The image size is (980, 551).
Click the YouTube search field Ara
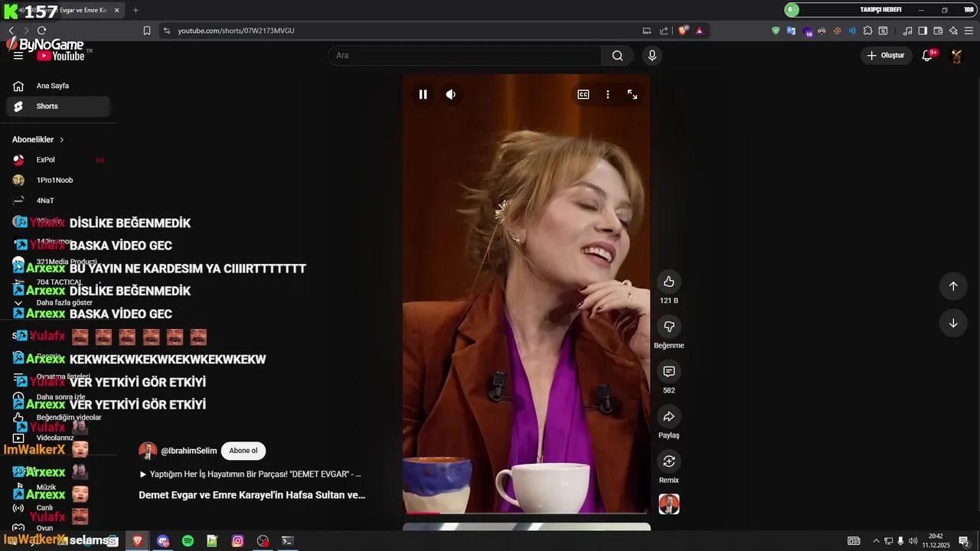(x=464, y=55)
